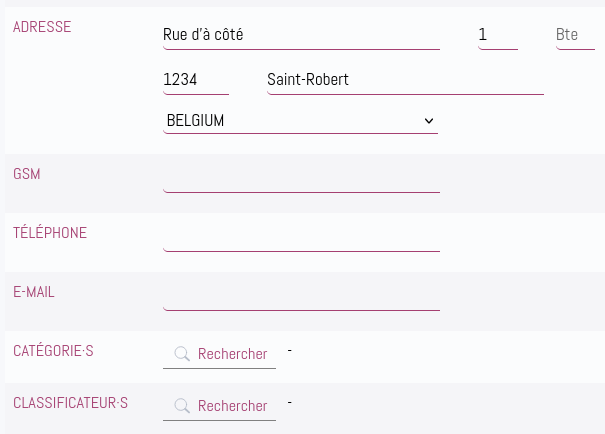The image size is (605, 434).
Task: Edit the street field "Rue d'à côté"
Action: (301, 35)
